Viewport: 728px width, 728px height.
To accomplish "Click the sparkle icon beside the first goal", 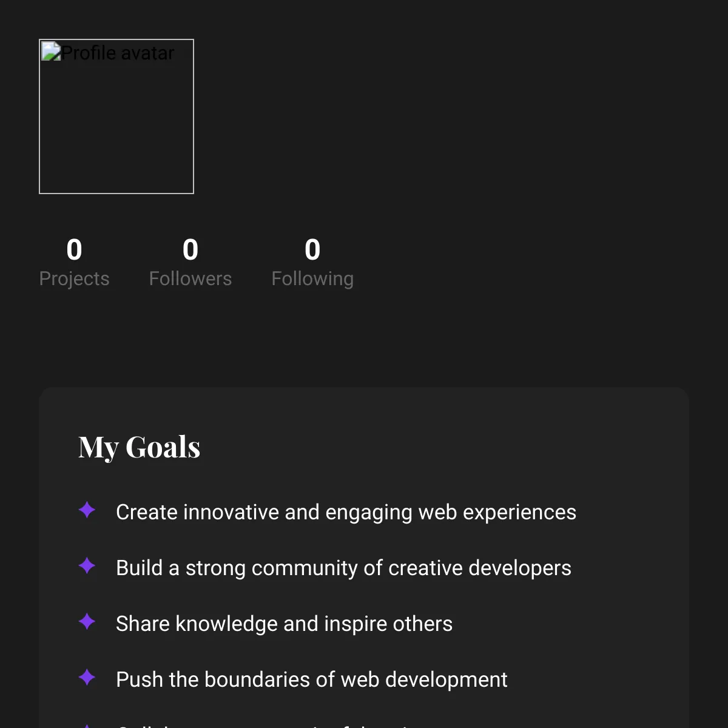I will 87,511.
